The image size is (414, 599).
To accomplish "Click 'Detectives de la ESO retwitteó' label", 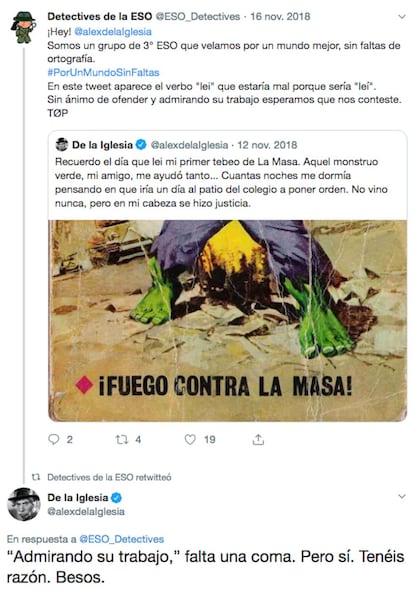I will (x=109, y=477).
